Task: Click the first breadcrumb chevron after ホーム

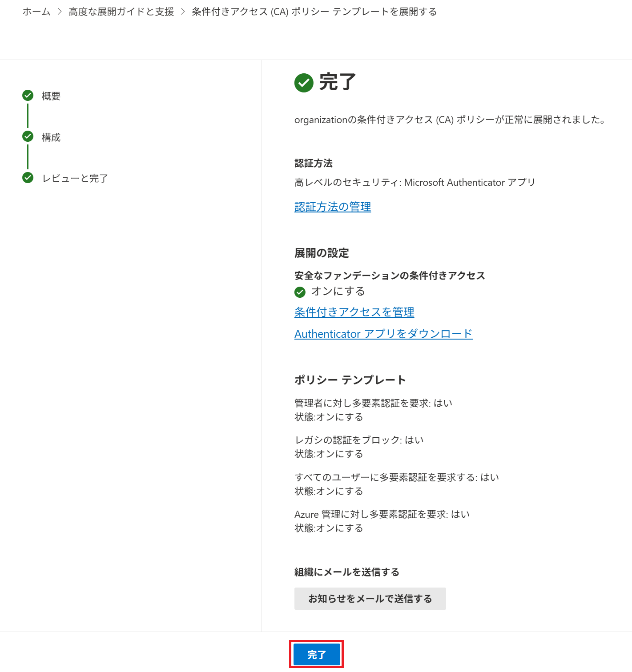Action: 60,12
